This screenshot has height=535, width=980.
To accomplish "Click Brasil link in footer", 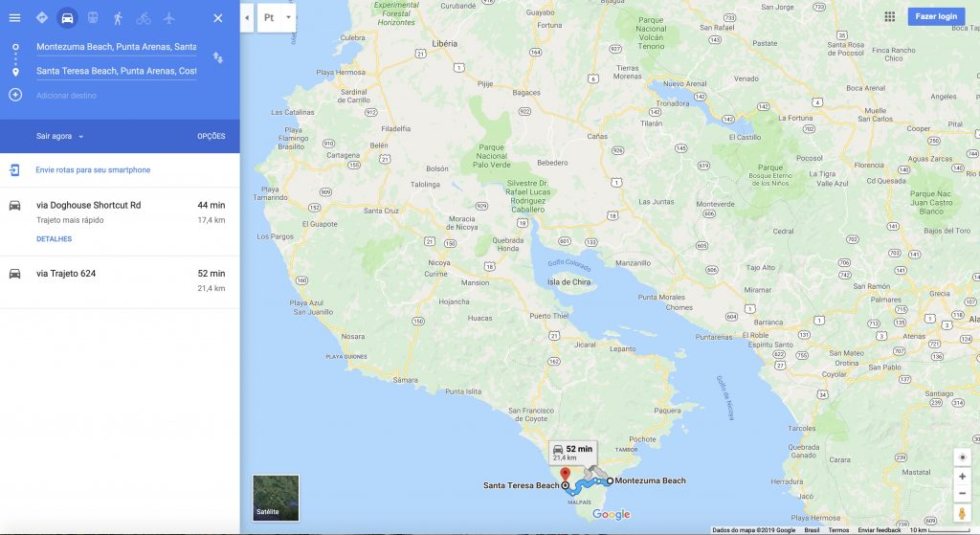I will click(812, 530).
